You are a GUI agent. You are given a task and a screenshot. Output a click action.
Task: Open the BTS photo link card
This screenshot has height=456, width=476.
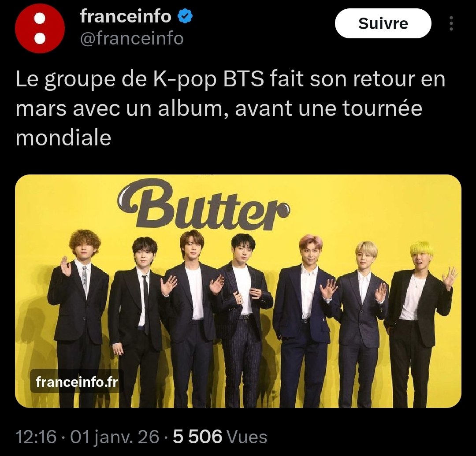pos(238,291)
